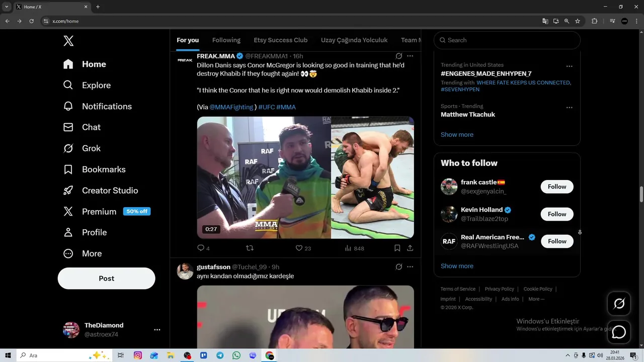The height and width of the screenshot is (362, 644).
Task: Bookmark the FREAK.MMA post
Action: click(397, 248)
